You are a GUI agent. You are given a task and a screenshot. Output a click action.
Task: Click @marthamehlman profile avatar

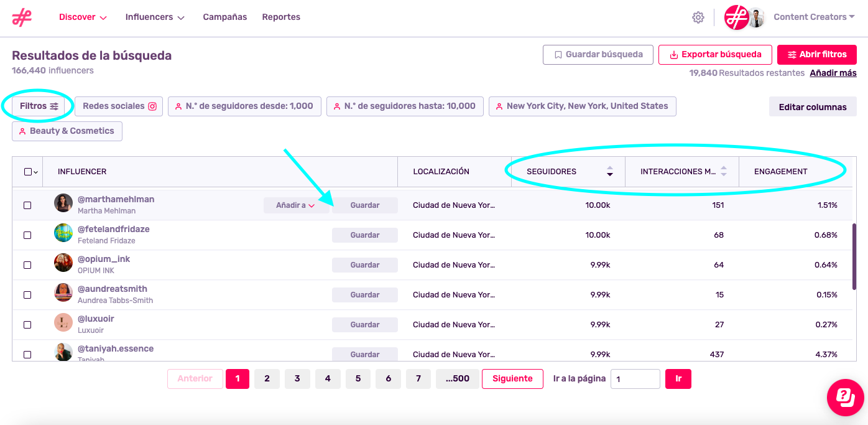pyautogui.click(x=63, y=203)
